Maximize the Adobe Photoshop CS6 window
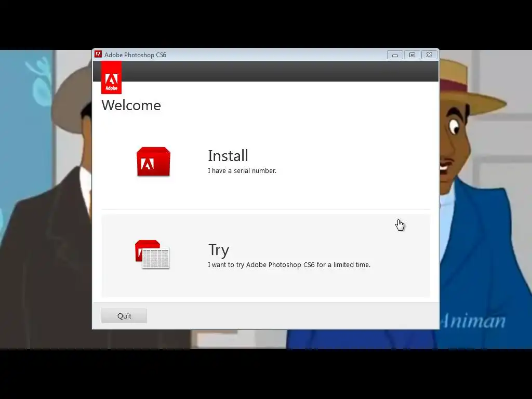The image size is (532, 399). tap(412, 55)
